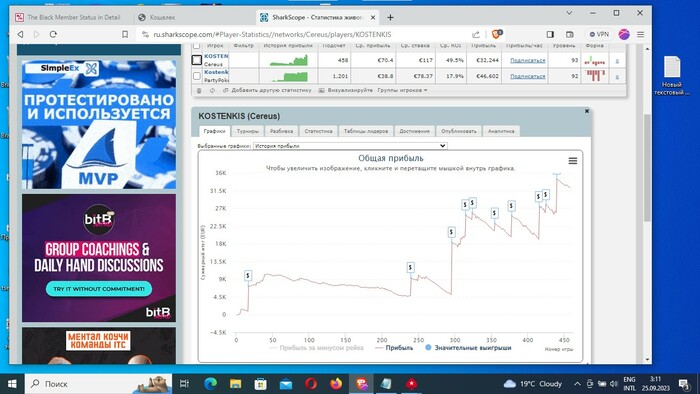
Task: Check the Kostenkis PartyPoker row checkbox
Action: [x=197, y=76]
